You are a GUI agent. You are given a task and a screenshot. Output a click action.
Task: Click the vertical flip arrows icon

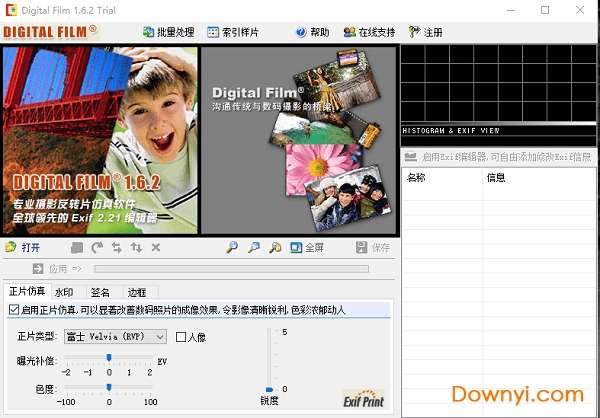pos(136,248)
